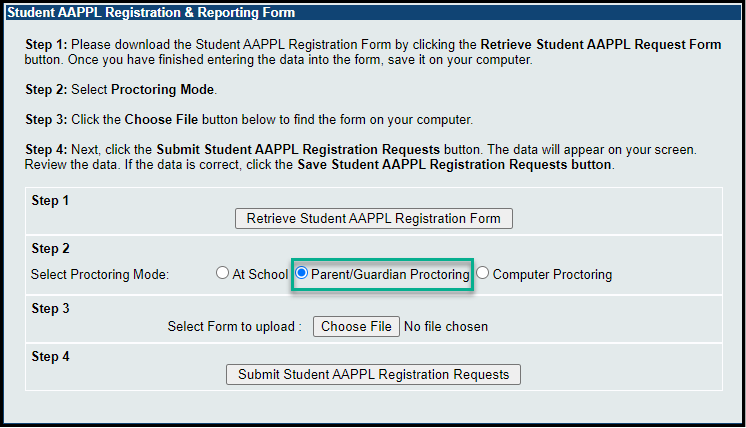Click the 'Select Form to upload :' label

tap(234, 326)
